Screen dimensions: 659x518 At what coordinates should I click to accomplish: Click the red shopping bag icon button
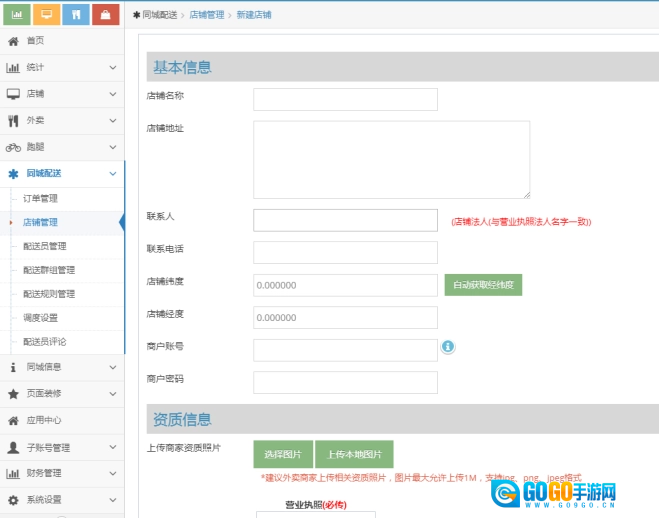(x=105, y=15)
